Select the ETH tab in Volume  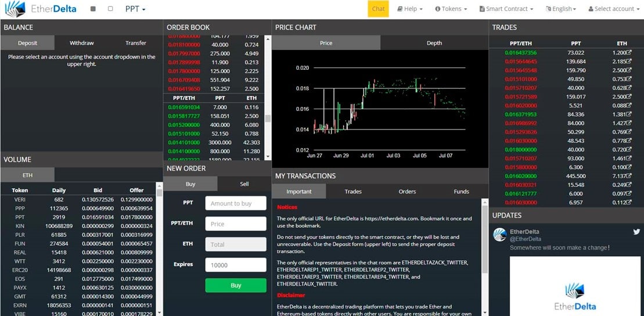(x=27, y=175)
